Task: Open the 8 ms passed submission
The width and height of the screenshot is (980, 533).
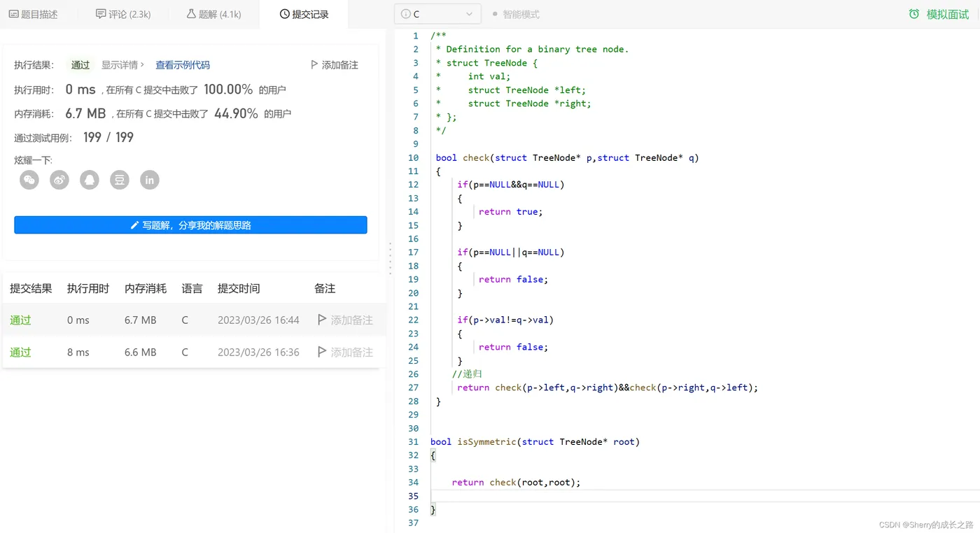Action: coord(193,352)
